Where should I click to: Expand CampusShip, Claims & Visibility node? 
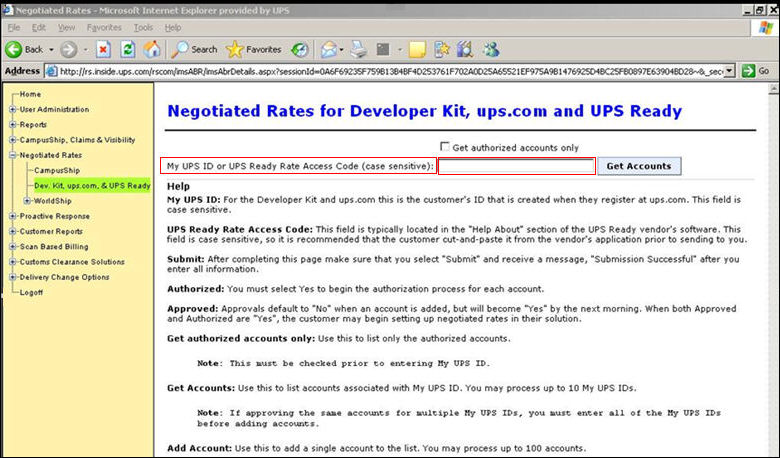coord(12,140)
